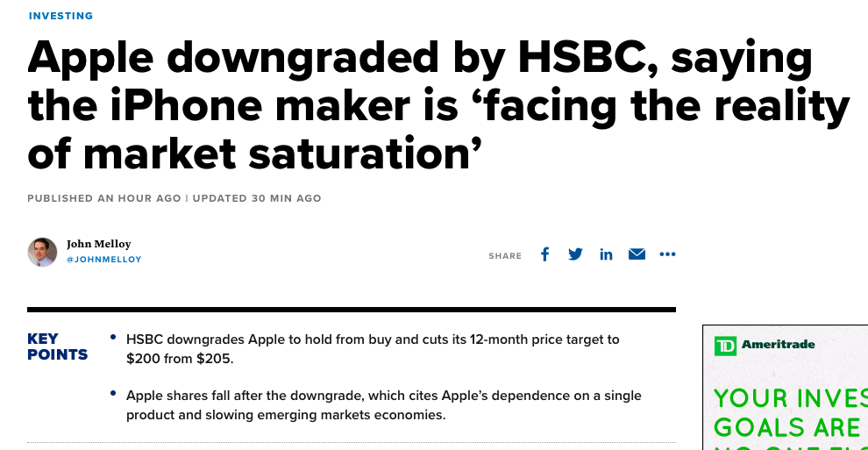Click the Apple shares fall key point
This screenshot has width=868, height=450.
[384, 405]
